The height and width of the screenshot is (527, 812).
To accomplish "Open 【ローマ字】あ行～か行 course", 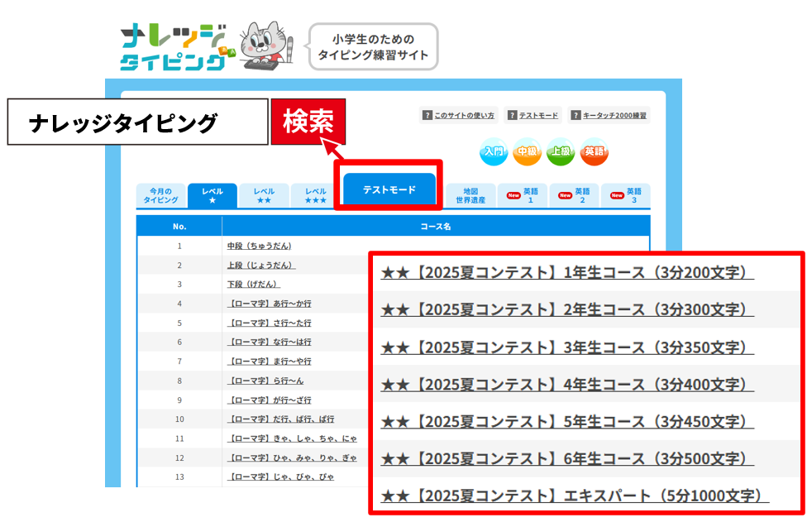I will coord(270,303).
